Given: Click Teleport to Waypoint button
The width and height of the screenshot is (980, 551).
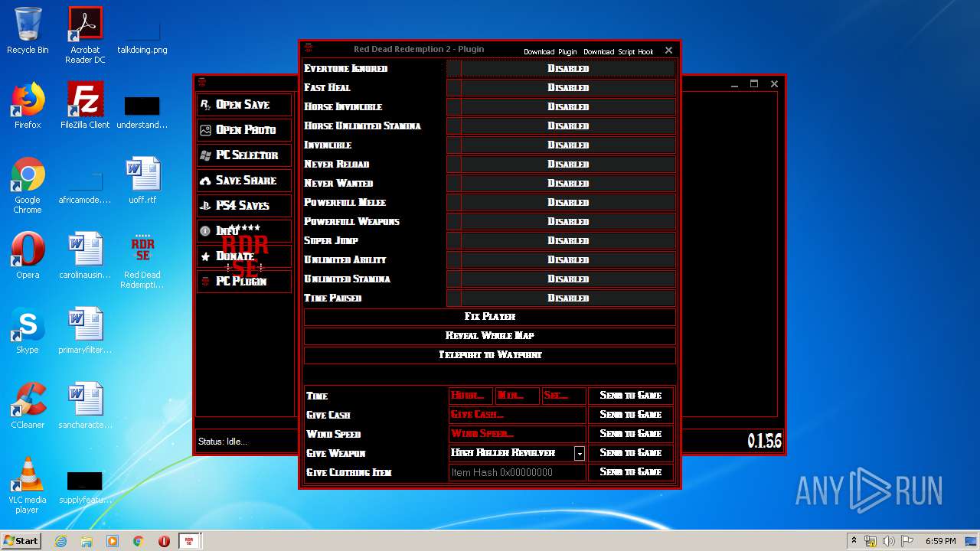Looking at the screenshot, I should coord(490,354).
